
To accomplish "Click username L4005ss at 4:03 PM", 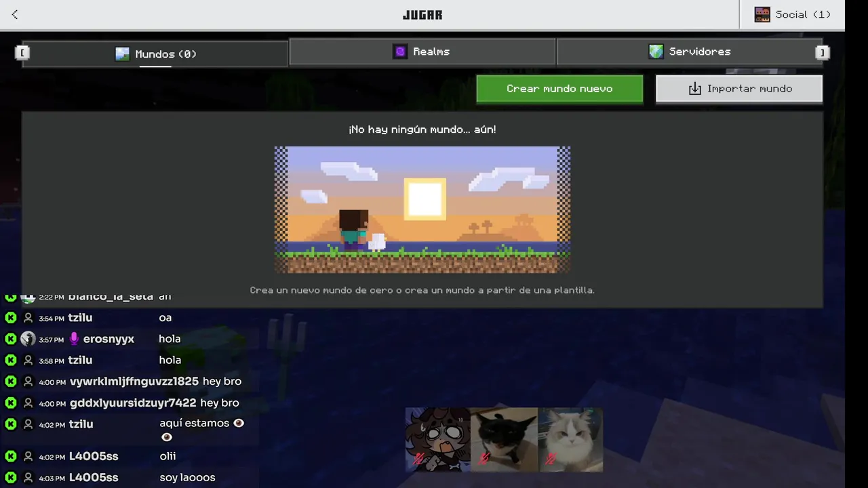I will [94, 477].
